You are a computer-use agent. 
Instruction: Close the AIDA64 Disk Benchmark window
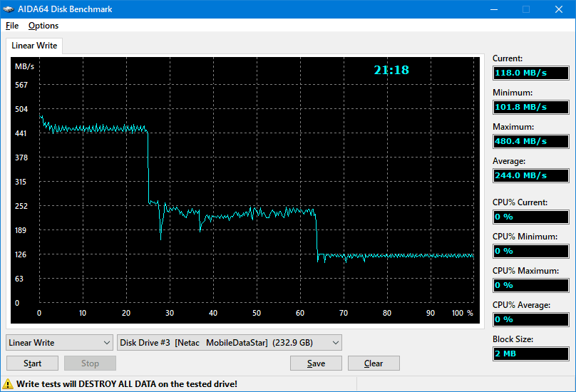click(558, 9)
